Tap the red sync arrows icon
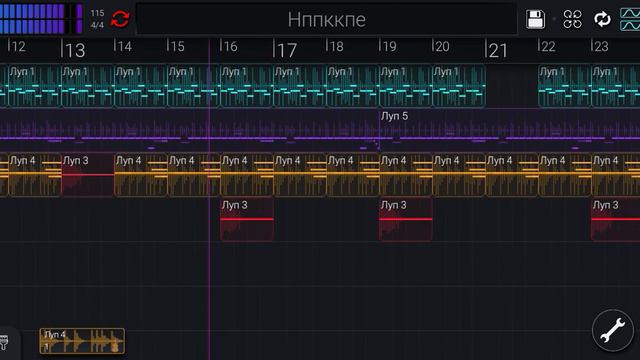This screenshot has height=360, width=640. (x=120, y=19)
